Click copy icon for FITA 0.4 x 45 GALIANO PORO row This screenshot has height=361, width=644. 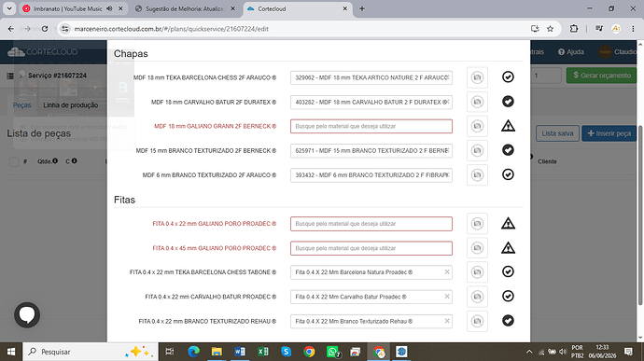point(477,248)
